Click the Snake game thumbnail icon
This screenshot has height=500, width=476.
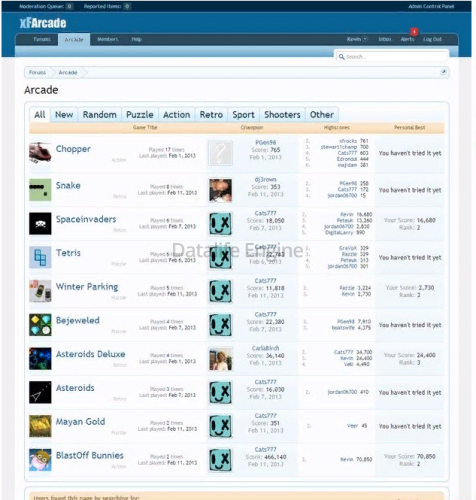[x=40, y=190]
